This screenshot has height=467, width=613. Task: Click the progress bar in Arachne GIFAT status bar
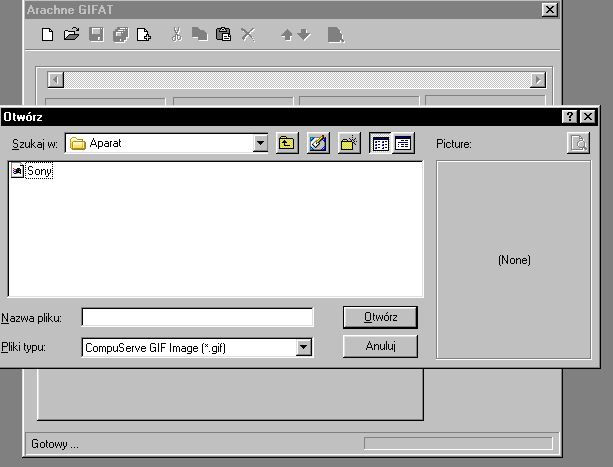click(x=458, y=444)
